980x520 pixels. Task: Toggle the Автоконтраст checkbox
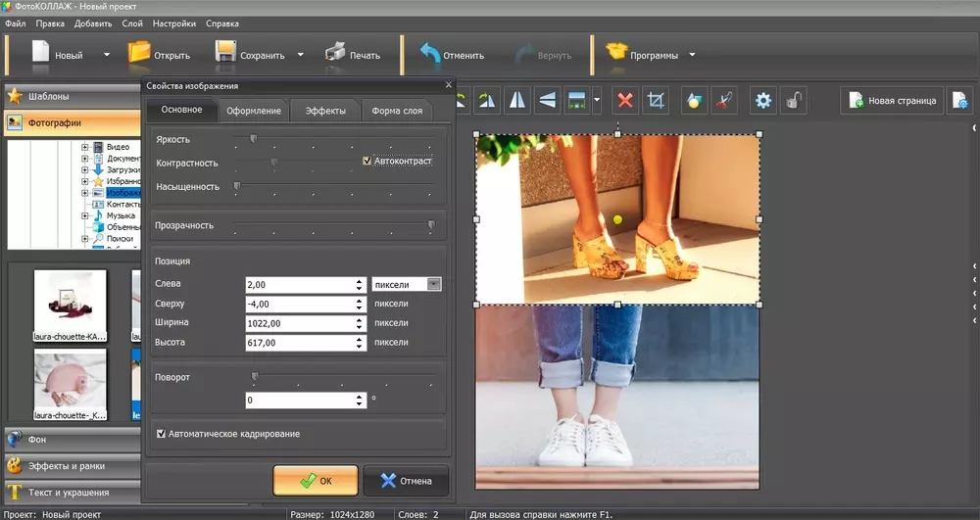367,161
